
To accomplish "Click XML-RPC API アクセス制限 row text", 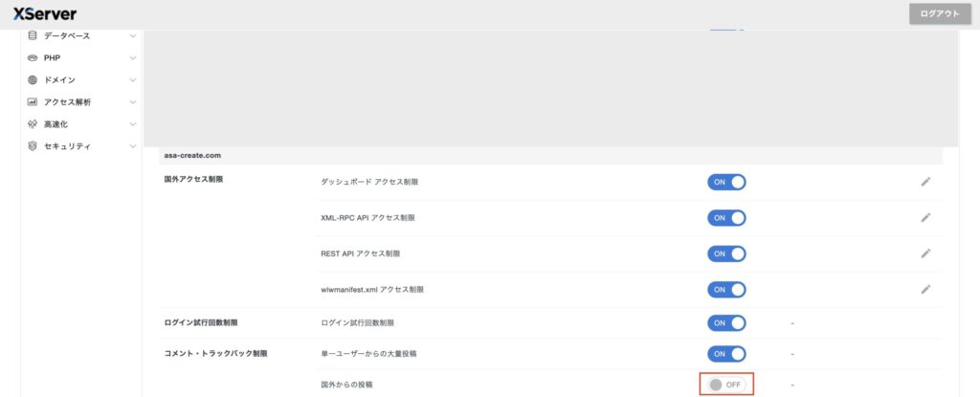I will 367,217.
